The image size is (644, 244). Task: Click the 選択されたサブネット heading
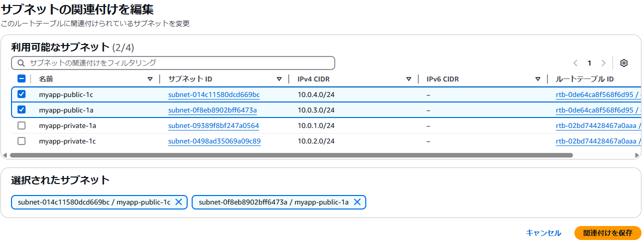(x=60, y=180)
